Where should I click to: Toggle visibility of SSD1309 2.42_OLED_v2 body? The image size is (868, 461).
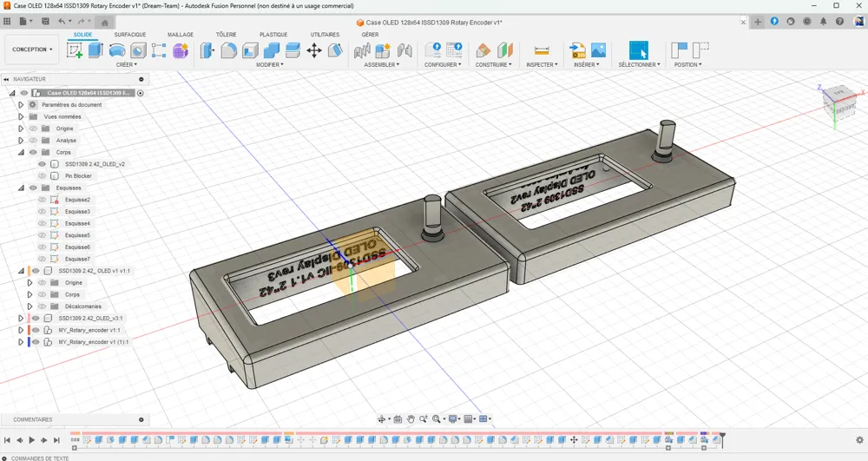(x=42, y=164)
